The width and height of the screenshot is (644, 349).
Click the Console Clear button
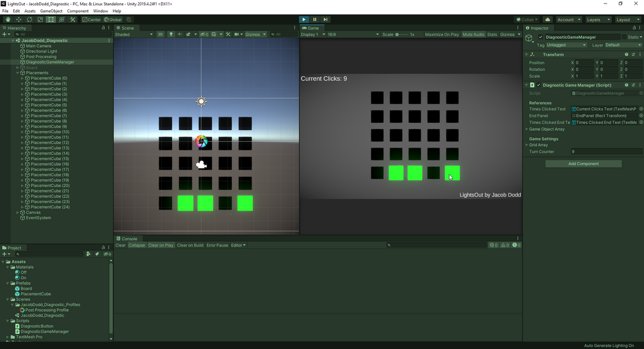point(120,245)
